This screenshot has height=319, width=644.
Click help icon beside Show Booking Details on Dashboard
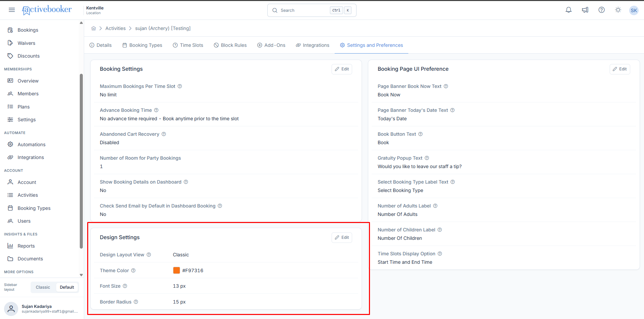pyautogui.click(x=186, y=182)
